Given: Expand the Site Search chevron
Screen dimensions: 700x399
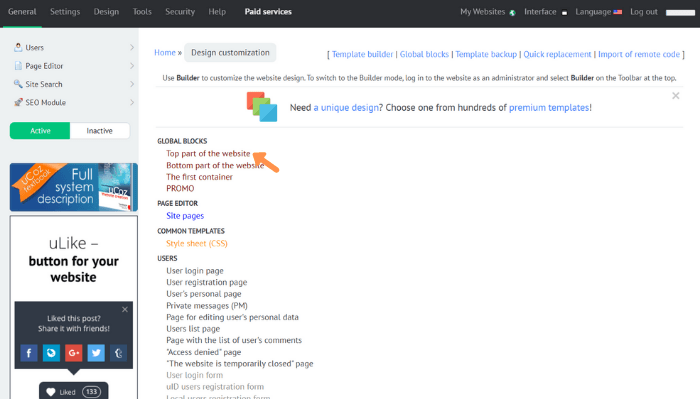Looking at the screenshot, I should [x=132, y=84].
